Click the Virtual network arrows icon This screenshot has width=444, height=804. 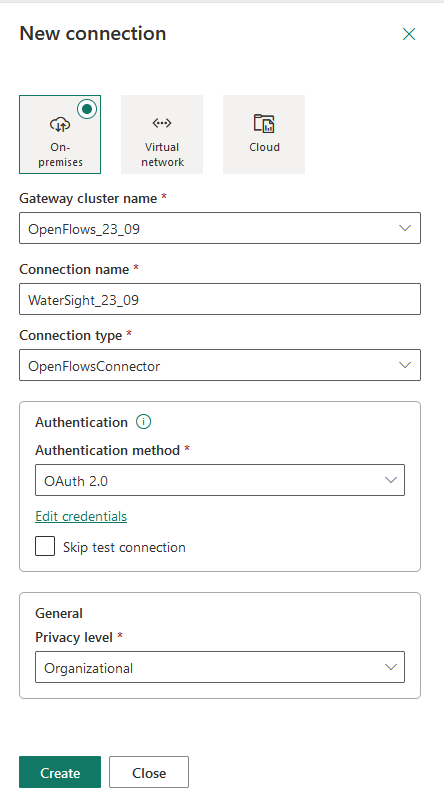click(162, 123)
